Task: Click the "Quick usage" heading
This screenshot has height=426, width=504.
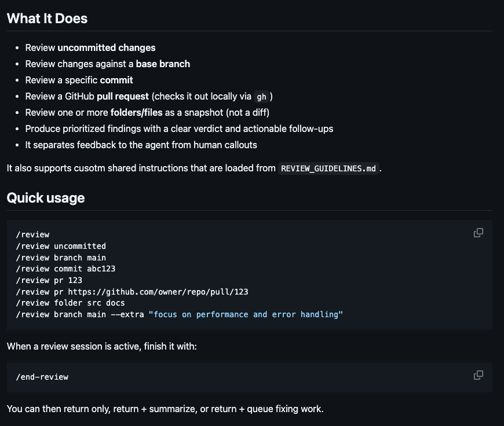Action: click(x=46, y=198)
